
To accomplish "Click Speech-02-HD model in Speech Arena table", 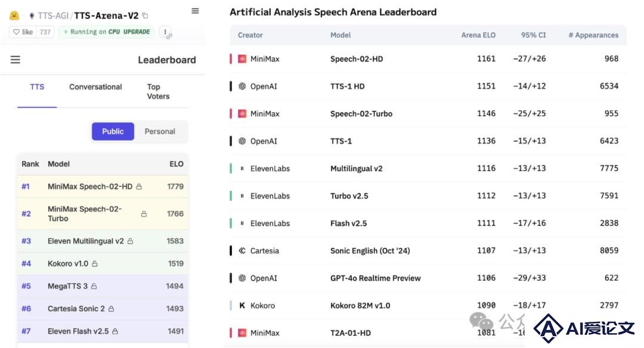I will [x=357, y=59].
